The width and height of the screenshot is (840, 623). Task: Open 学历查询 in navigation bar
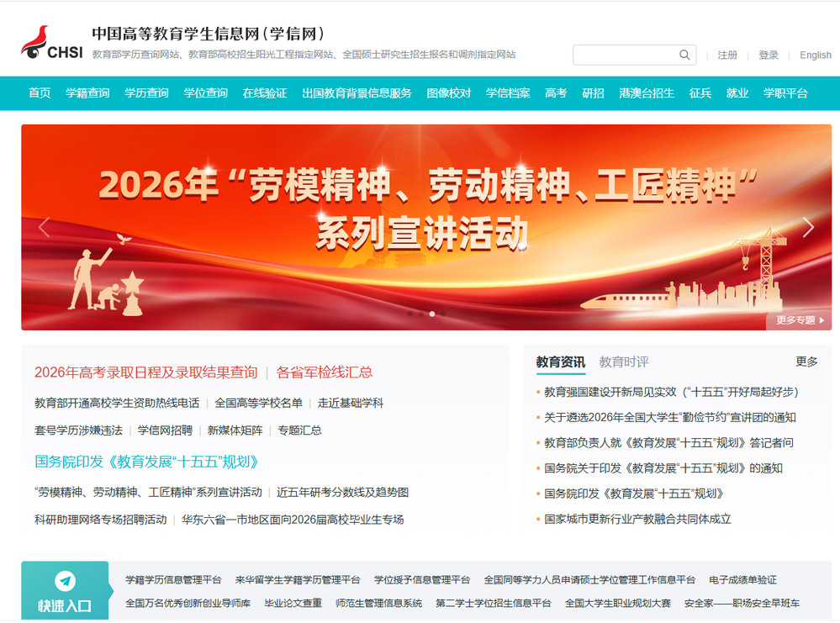click(x=146, y=93)
